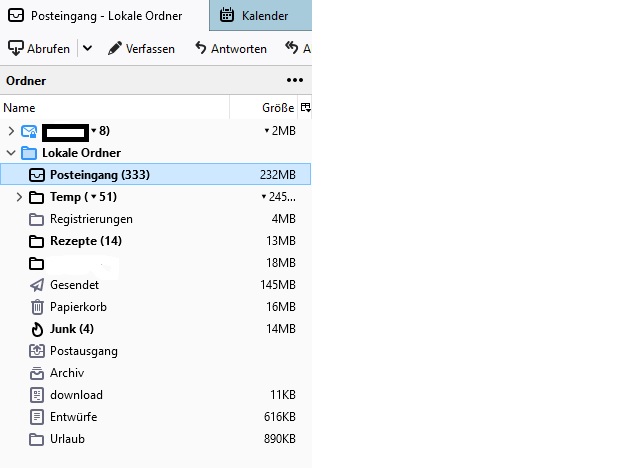Click the Junk flame icon
The width and height of the screenshot is (640, 468).
37,329
